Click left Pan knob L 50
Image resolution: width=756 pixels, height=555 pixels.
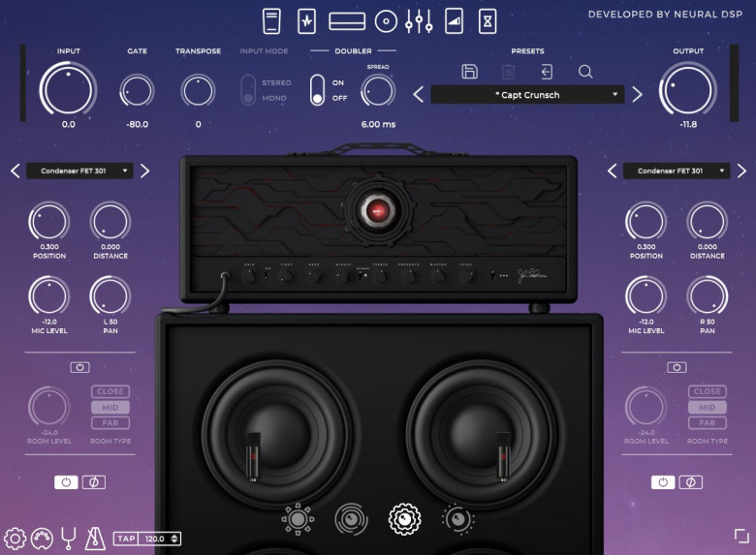[x=110, y=295]
